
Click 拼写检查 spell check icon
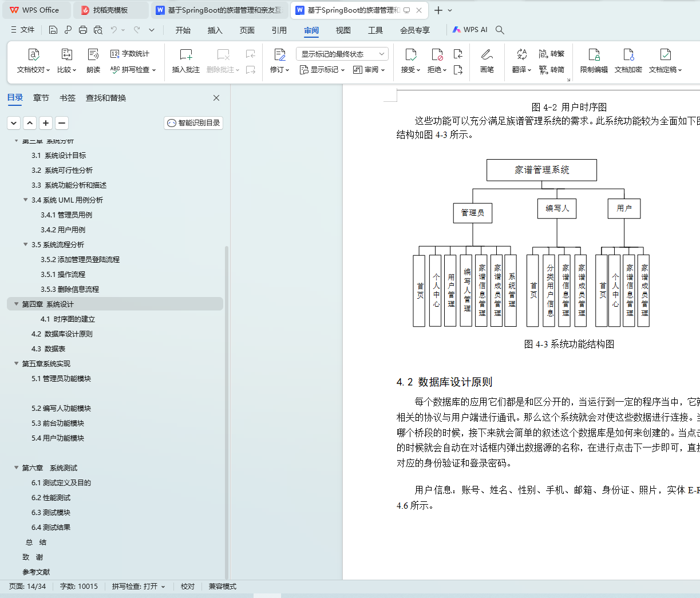coord(115,70)
